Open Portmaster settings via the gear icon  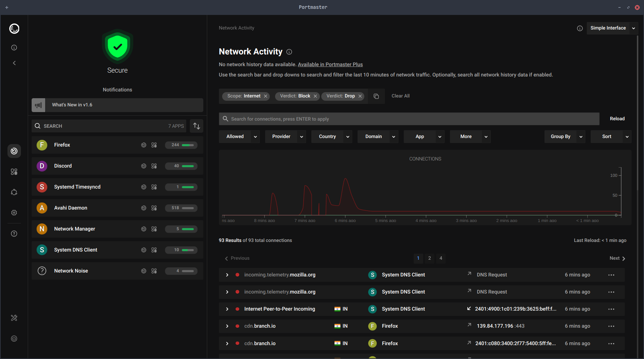click(x=14, y=212)
